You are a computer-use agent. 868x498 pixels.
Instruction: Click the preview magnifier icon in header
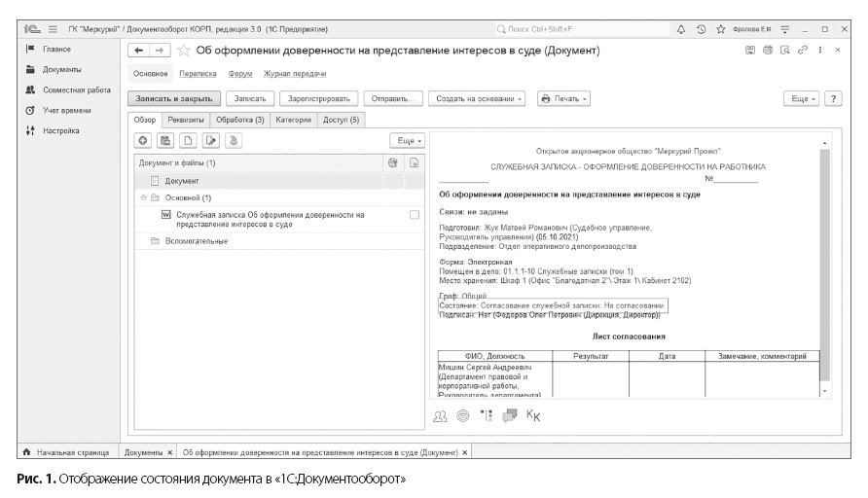pos(785,51)
